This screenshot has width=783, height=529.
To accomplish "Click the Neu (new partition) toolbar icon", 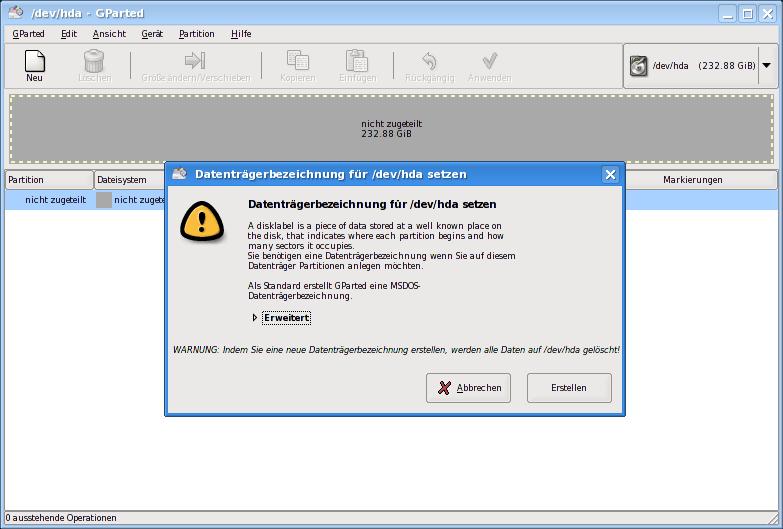I will [x=34, y=61].
